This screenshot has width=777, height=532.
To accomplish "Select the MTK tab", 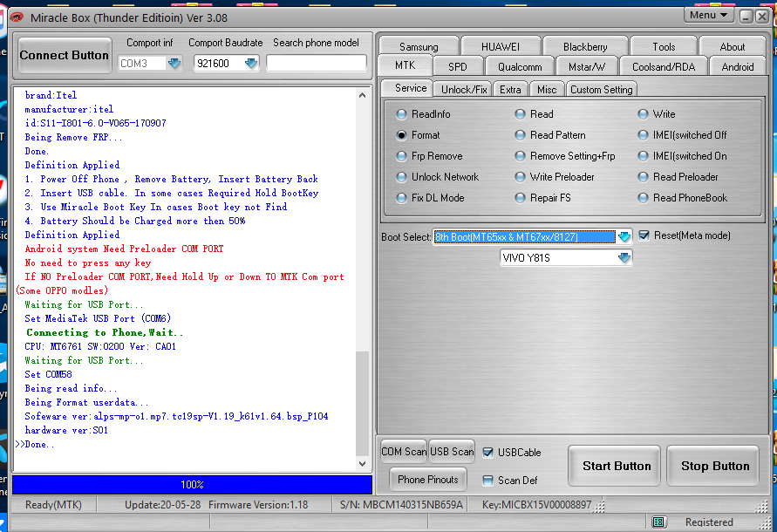I will click(405, 65).
